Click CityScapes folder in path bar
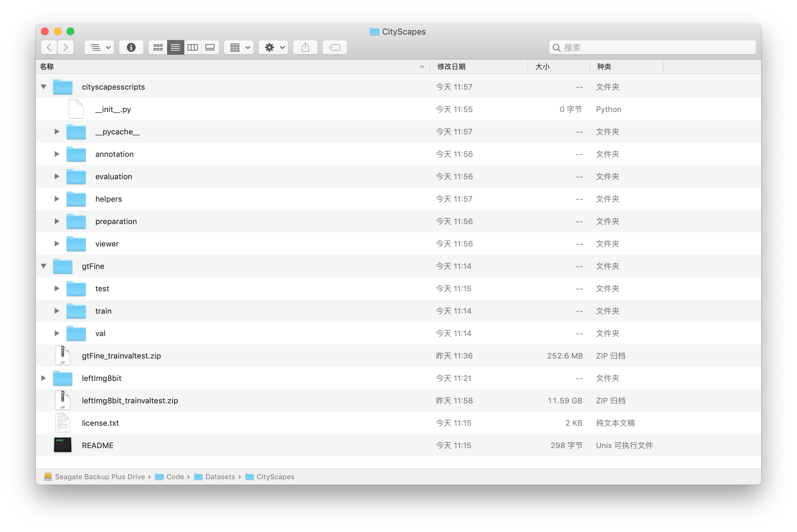The height and width of the screenshot is (532, 797). [x=270, y=476]
